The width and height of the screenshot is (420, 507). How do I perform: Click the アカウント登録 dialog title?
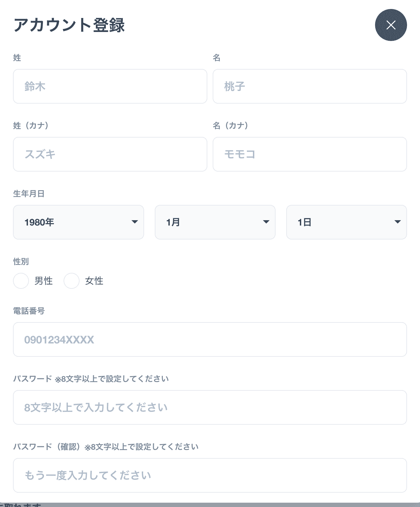pyautogui.click(x=69, y=25)
